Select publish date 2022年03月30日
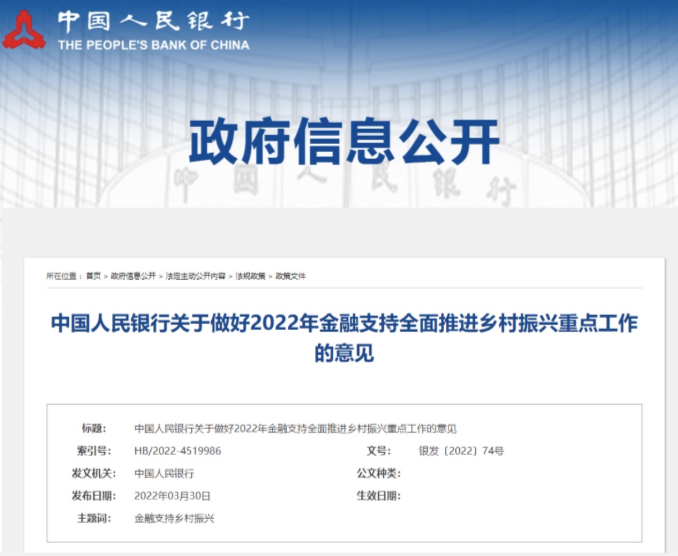678x556 pixels. coord(172,496)
